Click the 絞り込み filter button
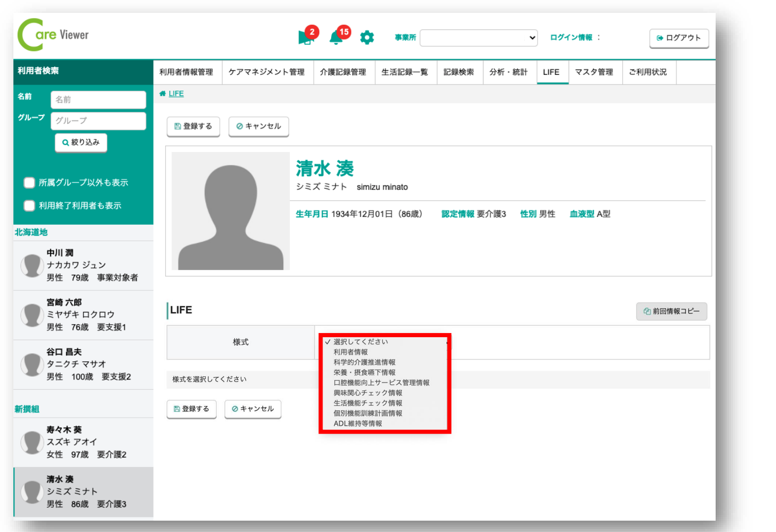776x532 pixels. coord(81,142)
